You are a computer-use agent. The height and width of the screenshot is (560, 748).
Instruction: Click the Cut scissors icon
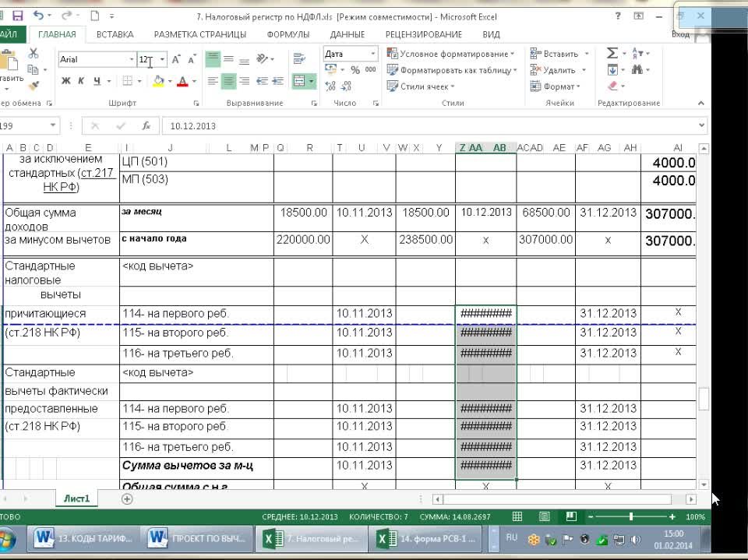[33, 53]
